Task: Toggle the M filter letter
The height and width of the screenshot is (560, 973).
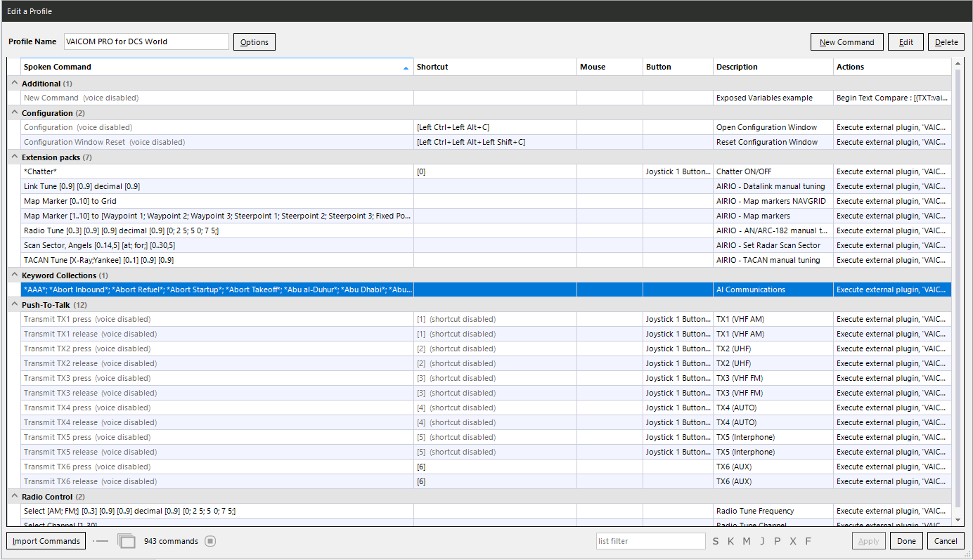Action: tap(747, 541)
